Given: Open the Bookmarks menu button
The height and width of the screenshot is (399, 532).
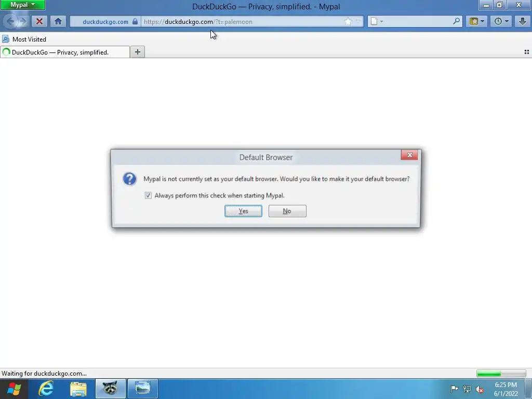Looking at the screenshot, I should coord(476,21).
